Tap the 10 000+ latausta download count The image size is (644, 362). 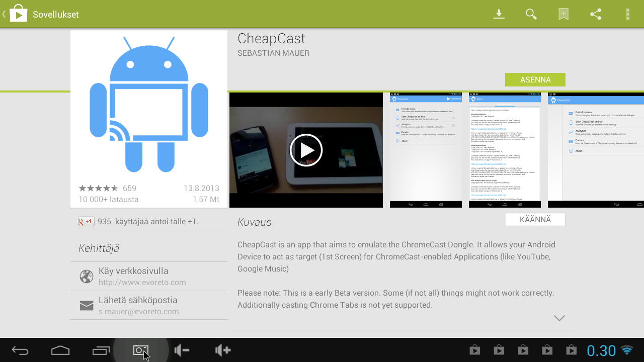(109, 200)
